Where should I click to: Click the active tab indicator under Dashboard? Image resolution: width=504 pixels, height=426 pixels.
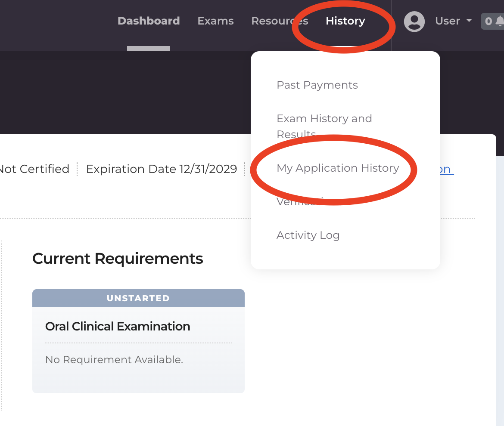pos(148,49)
